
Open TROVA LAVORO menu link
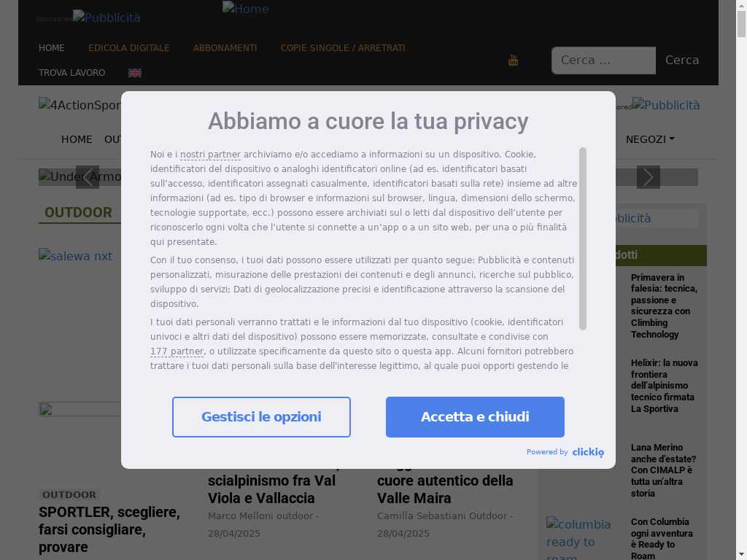pyautogui.click(x=72, y=73)
